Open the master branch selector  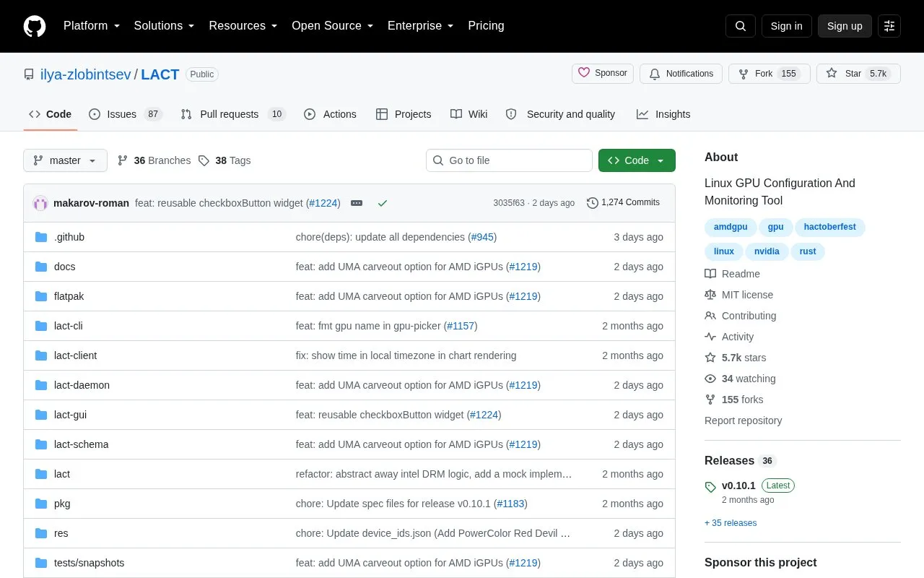coord(65,160)
